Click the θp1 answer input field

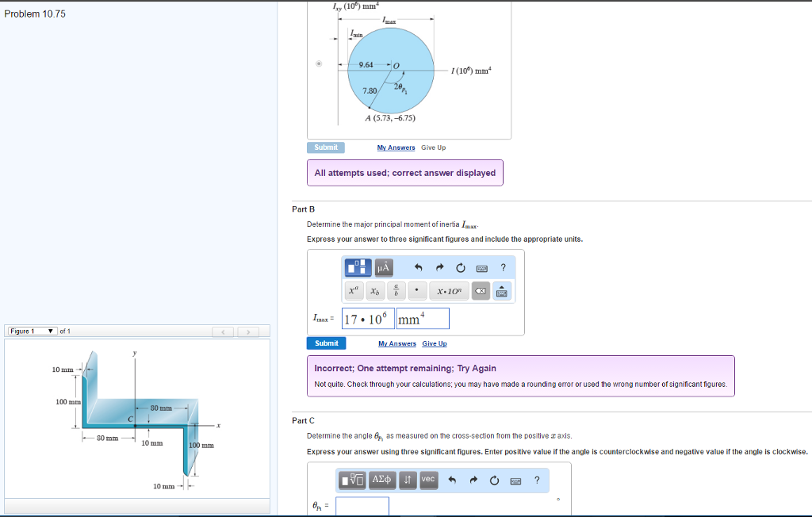[x=362, y=506]
